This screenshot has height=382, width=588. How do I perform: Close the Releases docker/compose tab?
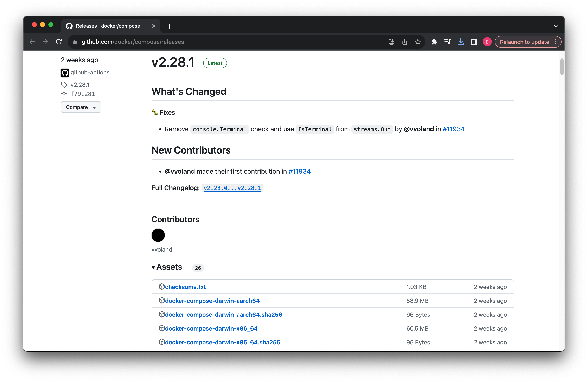pos(153,26)
